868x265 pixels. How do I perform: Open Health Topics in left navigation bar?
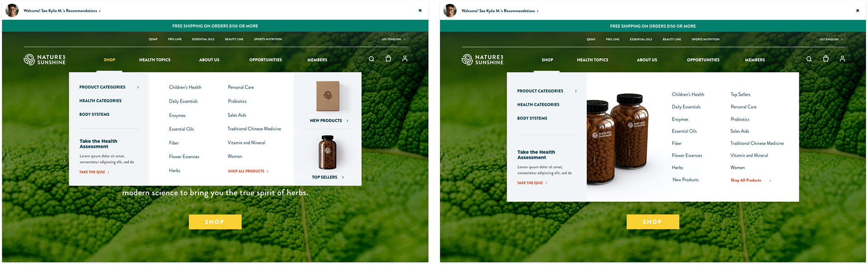tap(155, 60)
